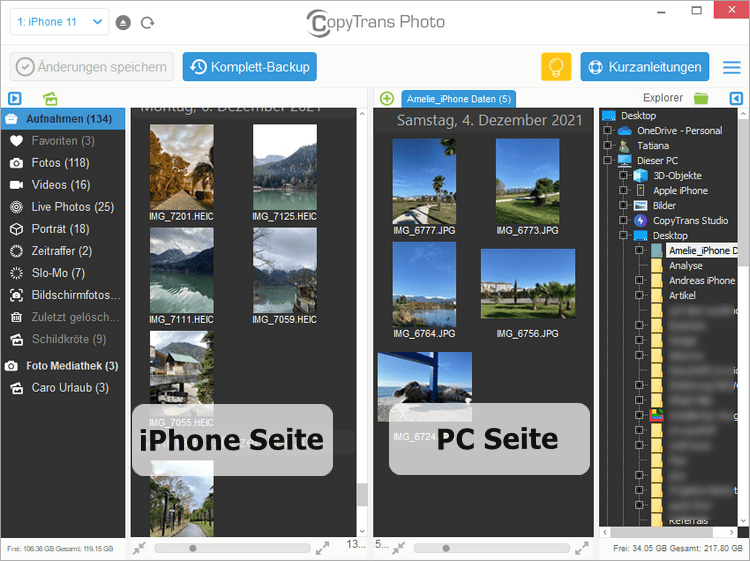The image size is (750, 561).
Task: Expand the Bilder tree node
Action: click(623, 205)
